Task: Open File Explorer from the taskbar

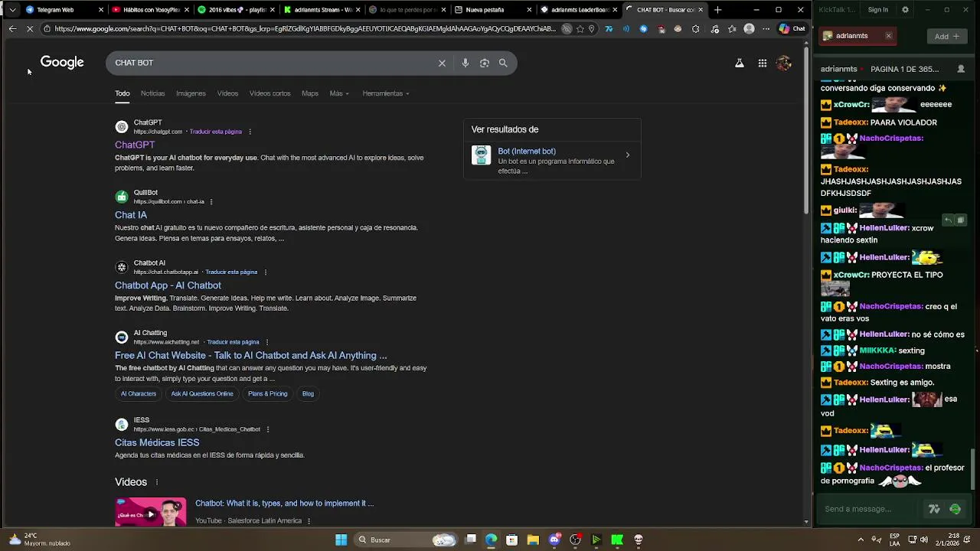Action: pyautogui.click(x=533, y=540)
